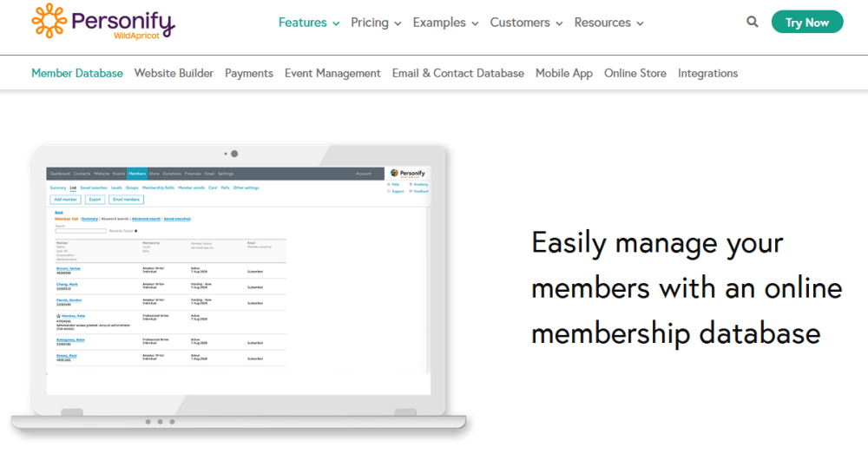868x474 pixels.
Task: Select the Member Database tab
Action: (77, 73)
